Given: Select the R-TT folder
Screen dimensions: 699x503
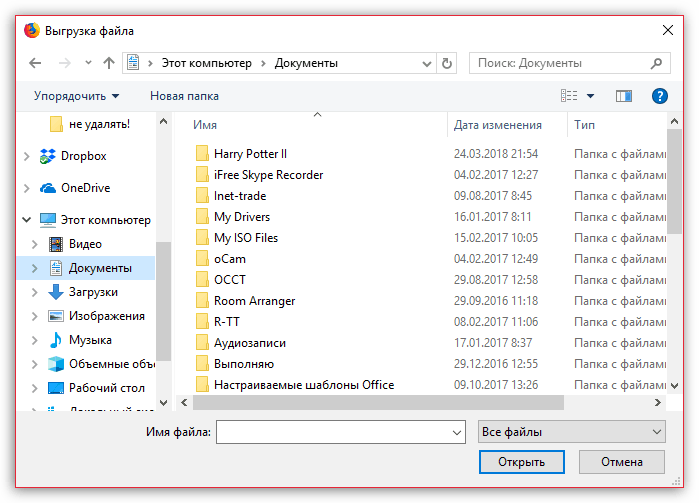Looking at the screenshot, I should (218, 322).
